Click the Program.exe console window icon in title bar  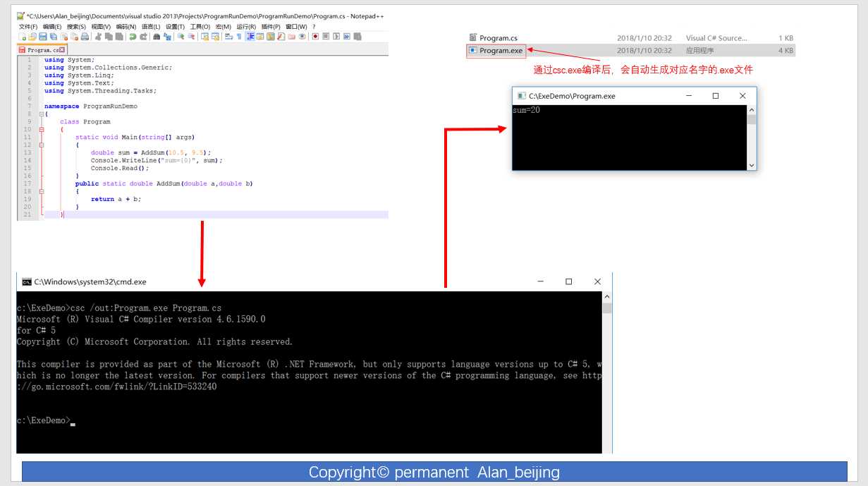[521, 96]
